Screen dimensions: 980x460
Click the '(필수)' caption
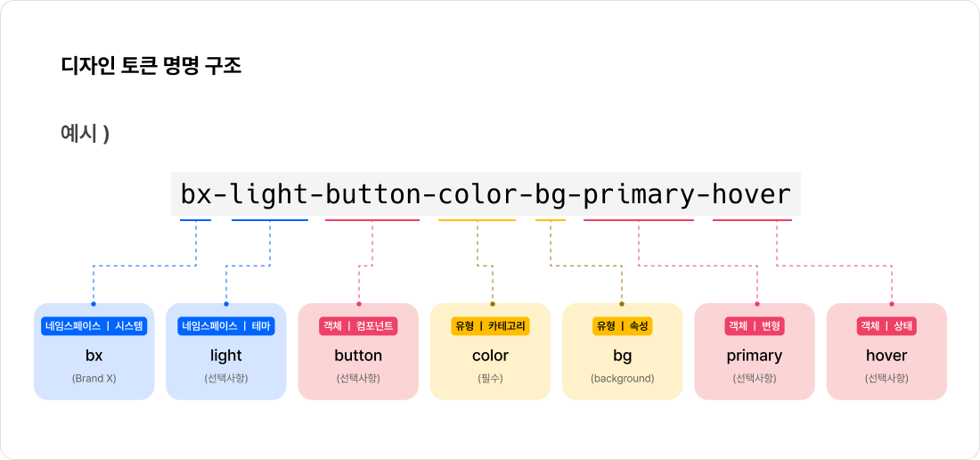(490, 378)
